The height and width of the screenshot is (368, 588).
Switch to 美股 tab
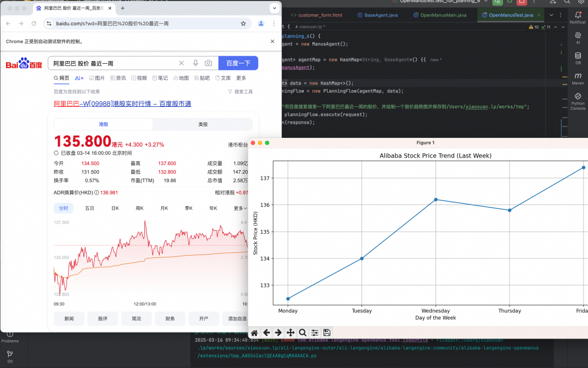pyautogui.click(x=203, y=124)
